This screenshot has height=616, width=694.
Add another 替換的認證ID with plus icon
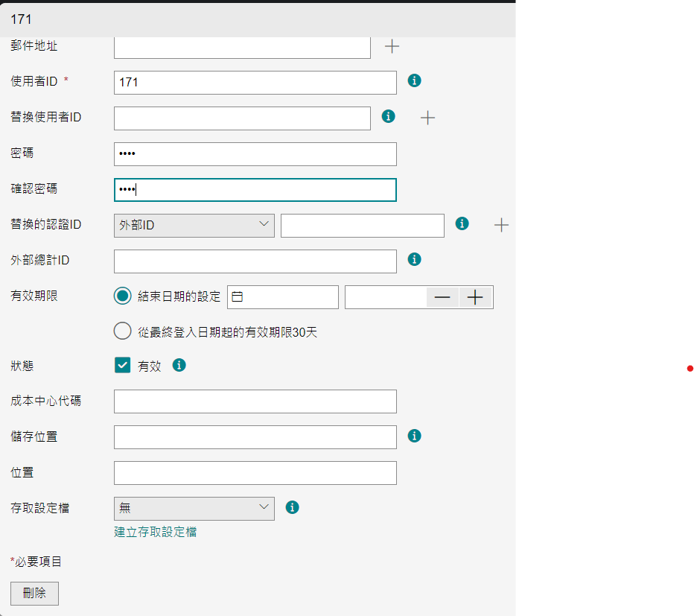[x=501, y=225]
